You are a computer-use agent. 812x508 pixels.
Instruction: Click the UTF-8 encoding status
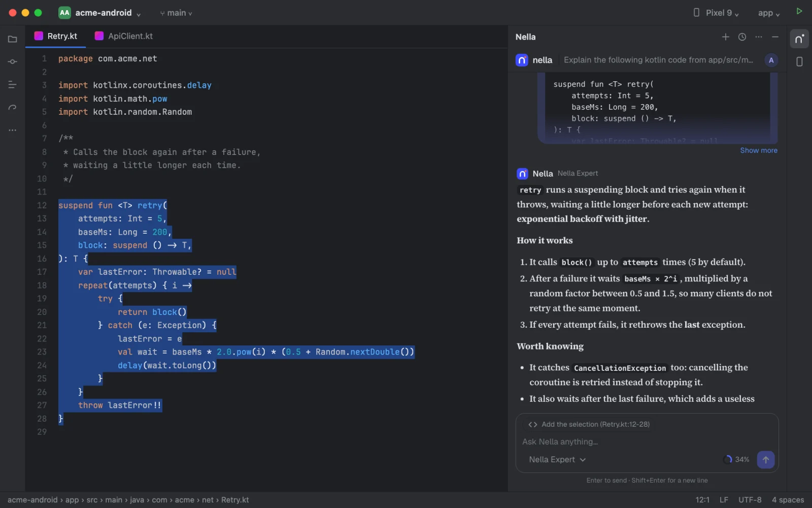click(750, 500)
